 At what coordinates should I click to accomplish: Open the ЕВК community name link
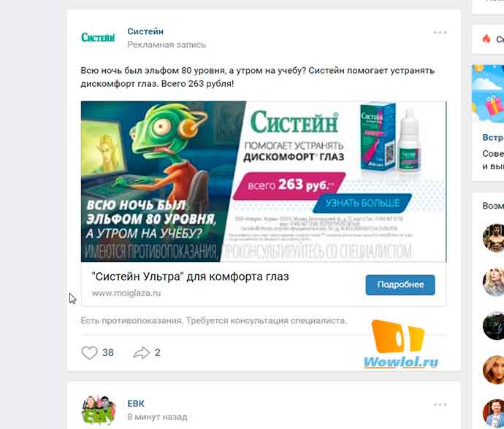tap(136, 403)
